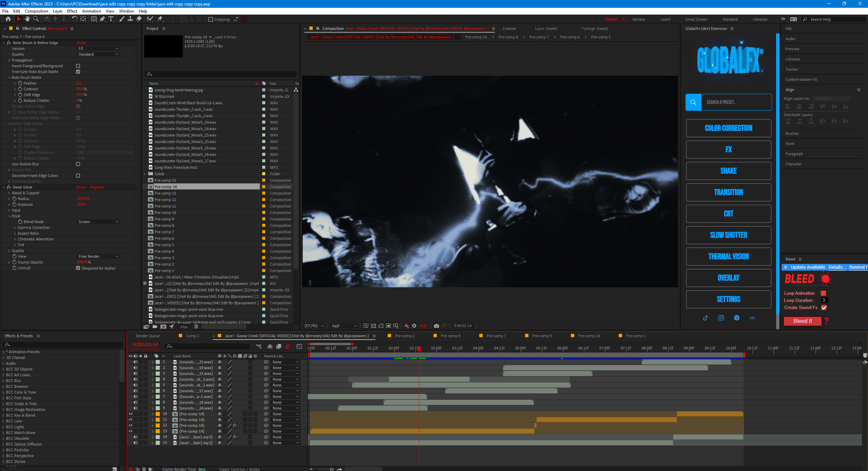
Task: Open the Effect menu
Action: pyautogui.click(x=72, y=11)
